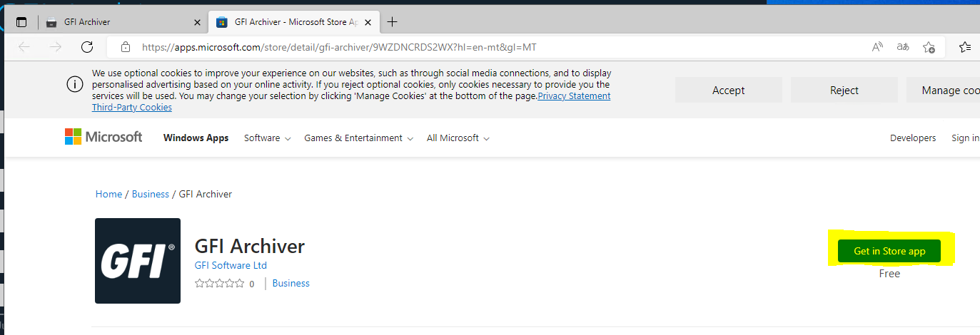Refresh the current page

click(x=87, y=47)
